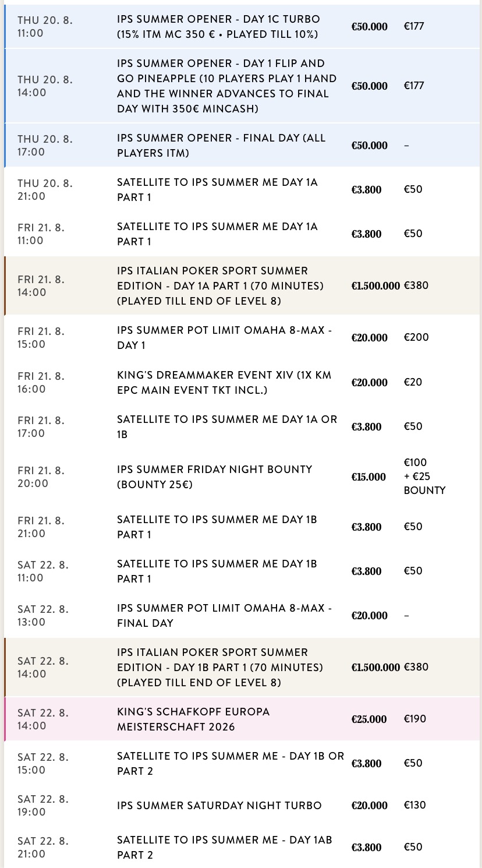The height and width of the screenshot is (868, 482).
Task: Select Pot Limit Omaha 8-Max Final Day
Action: (x=242, y=615)
